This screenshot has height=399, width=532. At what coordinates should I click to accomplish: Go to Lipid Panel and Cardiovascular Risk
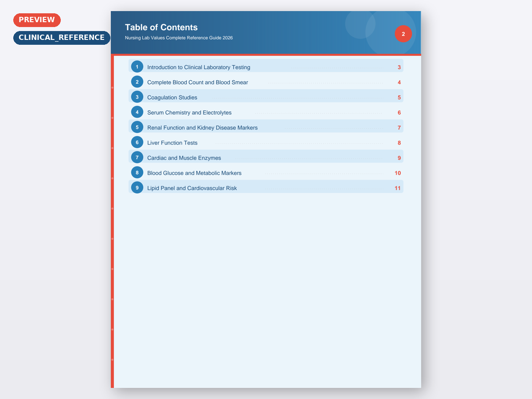(192, 188)
